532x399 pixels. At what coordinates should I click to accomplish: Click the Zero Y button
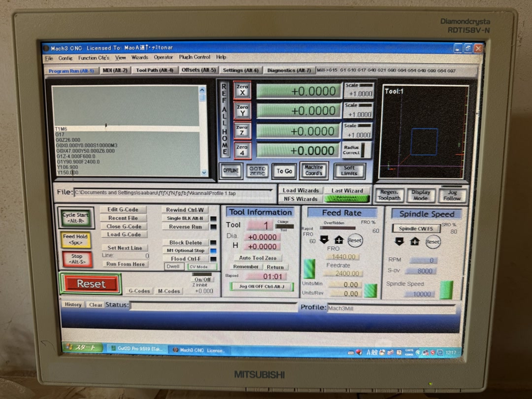(242, 110)
